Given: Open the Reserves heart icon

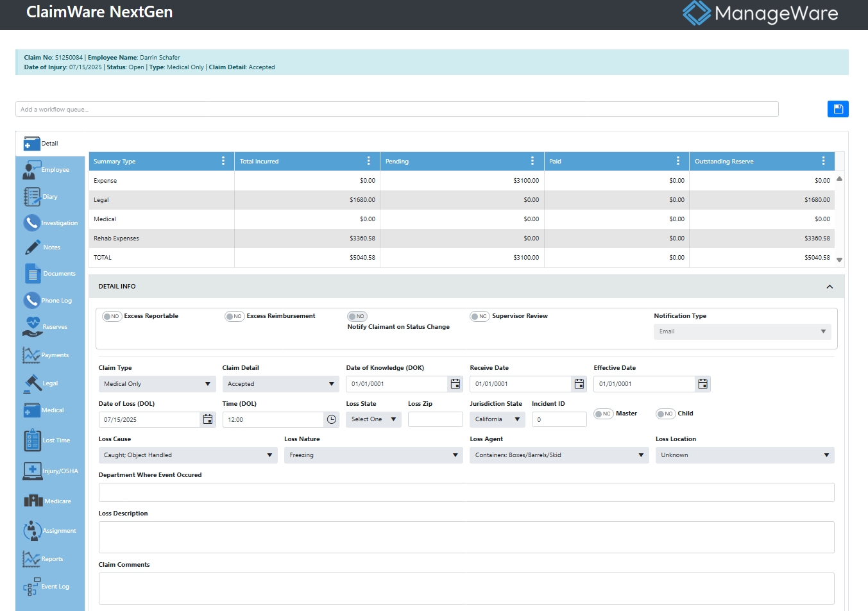Looking at the screenshot, I should point(32,326).
